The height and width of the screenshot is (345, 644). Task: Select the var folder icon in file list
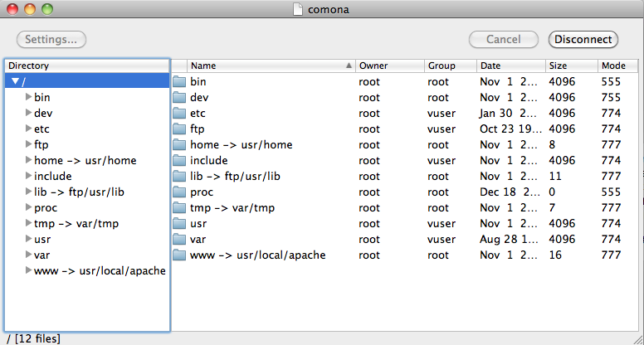[x=179, y=239]
